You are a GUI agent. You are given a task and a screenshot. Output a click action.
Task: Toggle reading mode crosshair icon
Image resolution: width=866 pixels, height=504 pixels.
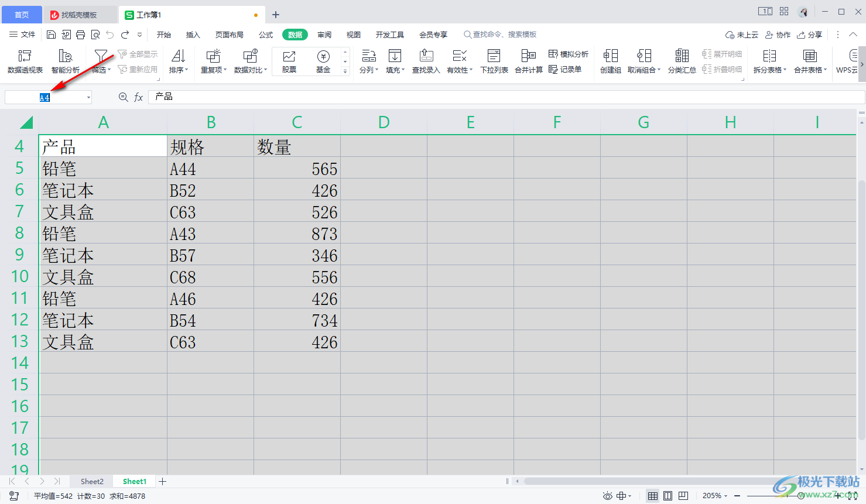[621, 496]
